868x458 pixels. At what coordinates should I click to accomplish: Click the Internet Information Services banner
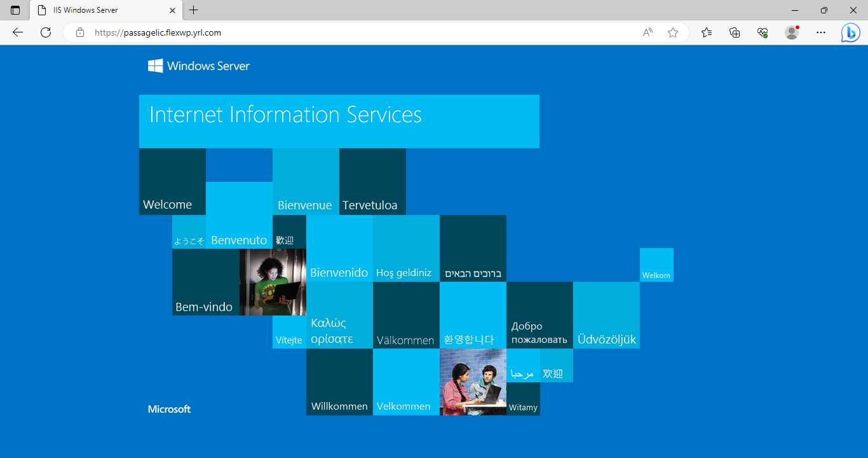[x=339, y=121]
